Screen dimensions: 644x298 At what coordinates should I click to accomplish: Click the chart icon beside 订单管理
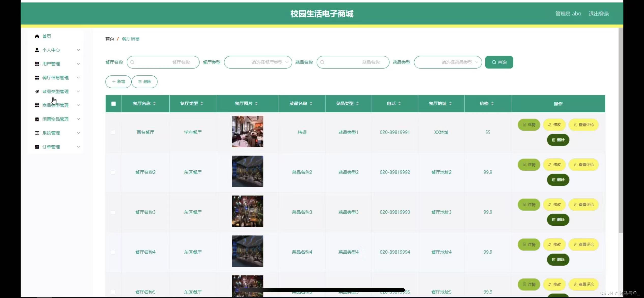point(37,147)
